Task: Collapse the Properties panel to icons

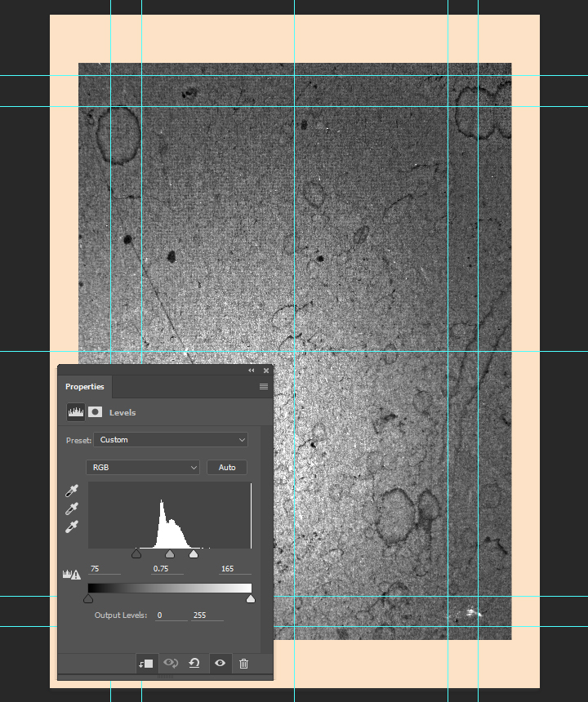Action: (252, 371)
